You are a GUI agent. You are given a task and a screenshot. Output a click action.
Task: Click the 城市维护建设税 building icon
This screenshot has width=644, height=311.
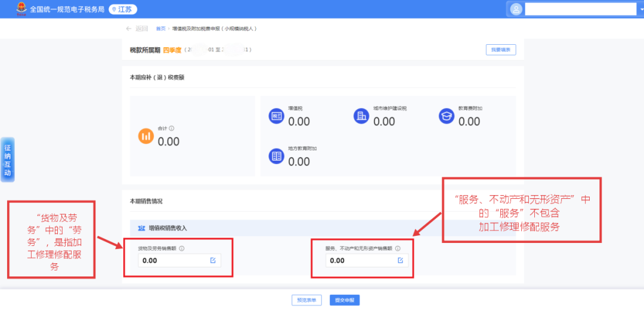coord(361,116)
